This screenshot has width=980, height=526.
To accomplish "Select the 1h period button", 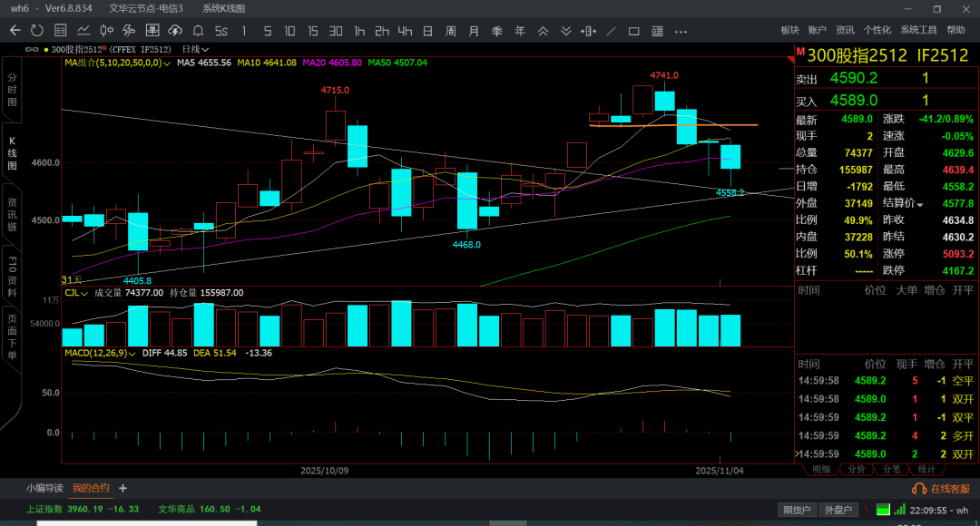I will click(359, 31).
